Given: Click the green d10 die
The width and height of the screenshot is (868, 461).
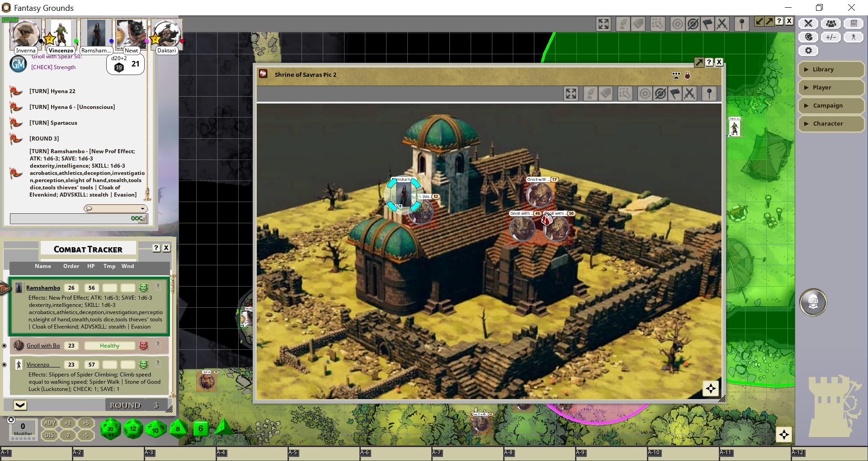Looking at the screenshot, I should coord(156,429).
